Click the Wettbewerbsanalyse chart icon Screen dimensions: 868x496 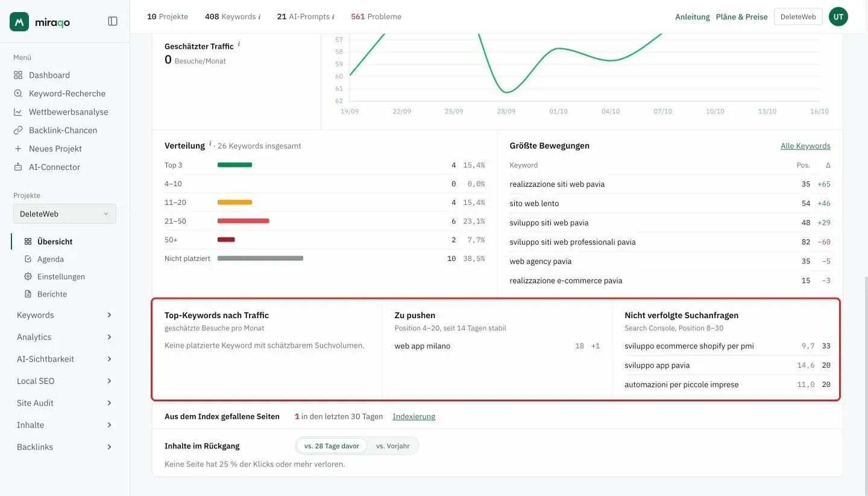(x=18, y=112)
